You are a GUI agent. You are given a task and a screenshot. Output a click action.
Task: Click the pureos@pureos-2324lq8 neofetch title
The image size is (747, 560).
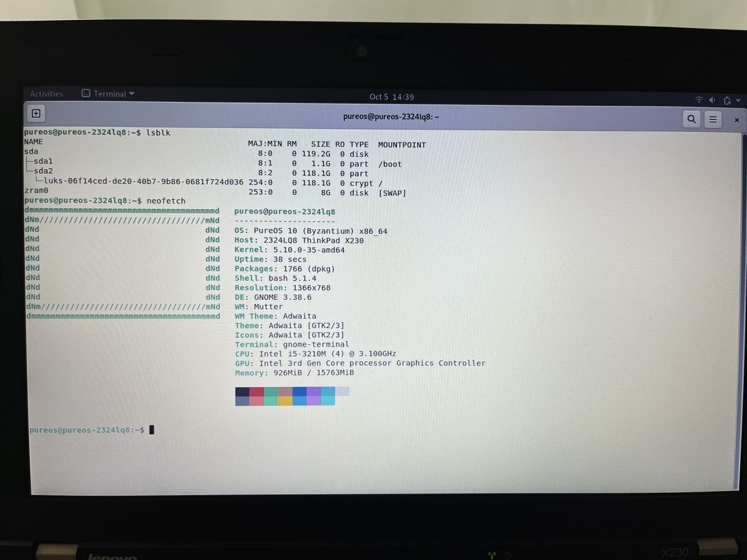pyautogui.click(x=284, y=212)
